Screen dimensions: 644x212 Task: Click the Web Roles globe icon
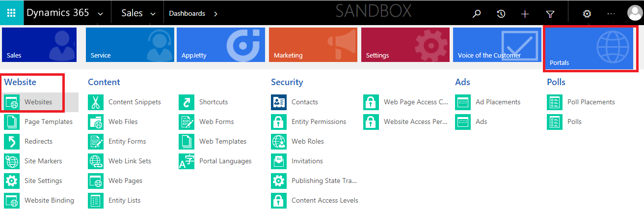[x=279, y=141]
